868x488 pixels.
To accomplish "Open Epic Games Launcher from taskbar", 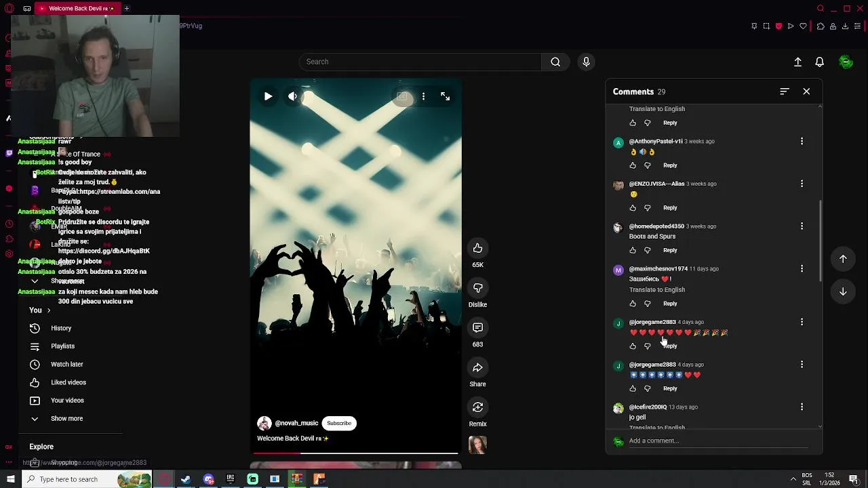I will pyautogui.click(x=231, y=479).
